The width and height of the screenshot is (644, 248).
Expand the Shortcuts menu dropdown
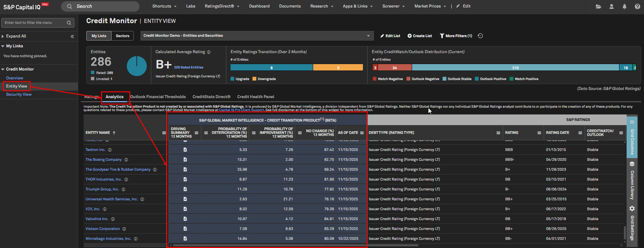[x=164, y=6]
